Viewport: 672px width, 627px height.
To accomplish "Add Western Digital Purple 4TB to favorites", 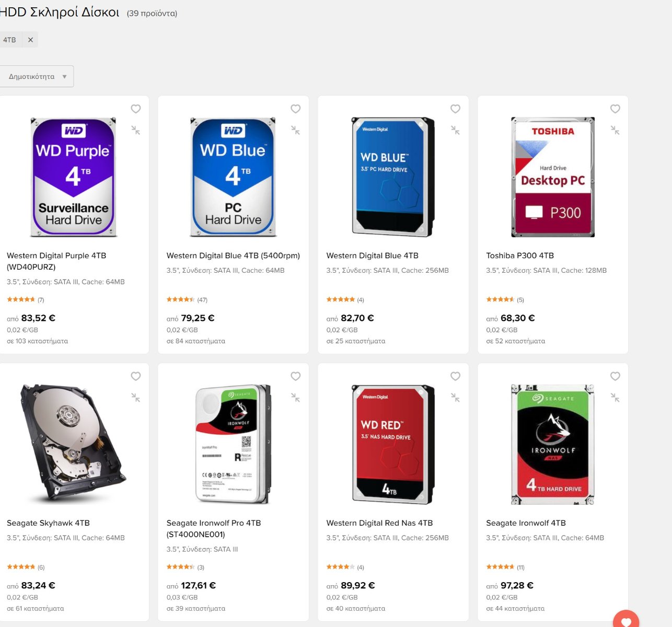I will (136, 109).
